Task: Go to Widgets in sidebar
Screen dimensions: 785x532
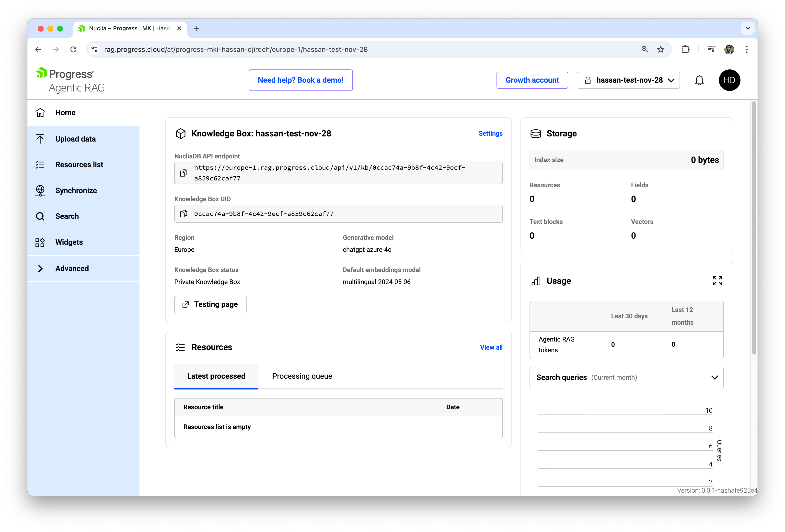Action: click(69, 242)
